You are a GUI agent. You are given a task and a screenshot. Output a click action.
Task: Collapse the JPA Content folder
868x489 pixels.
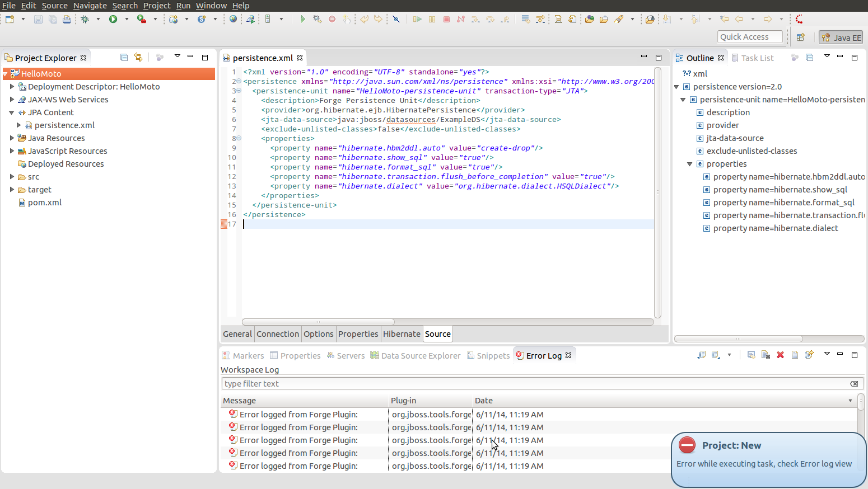tap(12, 112)
